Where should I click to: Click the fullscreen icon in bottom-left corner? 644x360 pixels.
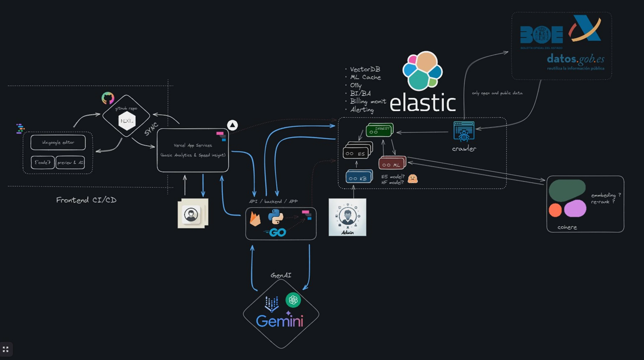click(5, 349)
